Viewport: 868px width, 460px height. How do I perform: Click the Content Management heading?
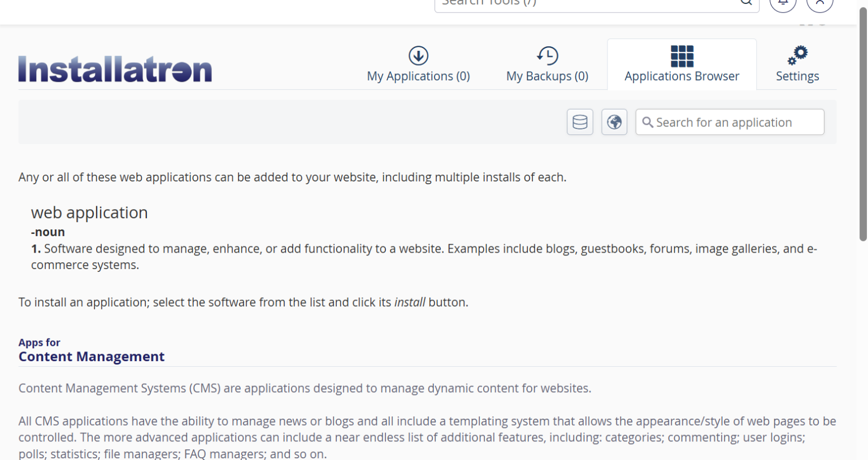pyautogui.click(x=92, y=357)
